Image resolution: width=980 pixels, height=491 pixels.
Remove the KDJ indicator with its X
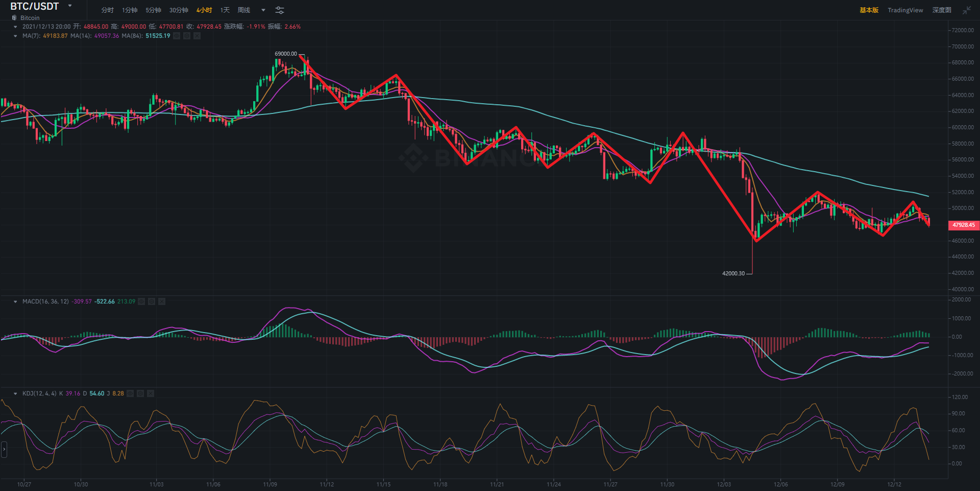151,393
